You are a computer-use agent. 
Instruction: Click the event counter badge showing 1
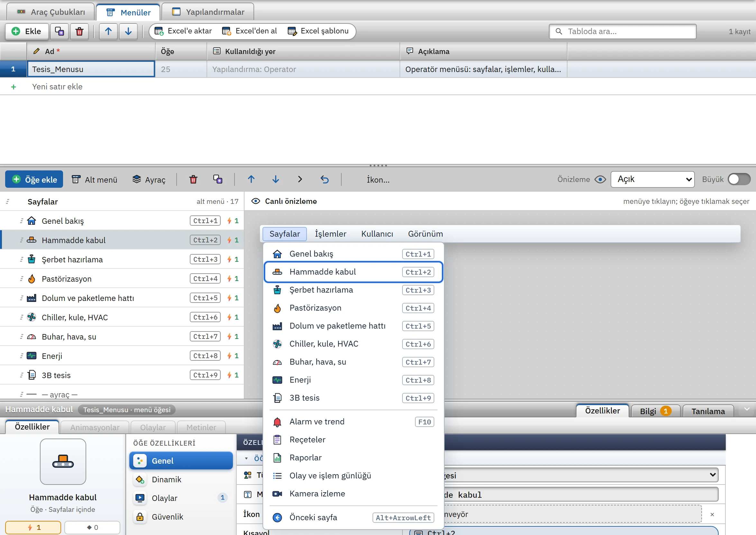click(x=33, y=527)
